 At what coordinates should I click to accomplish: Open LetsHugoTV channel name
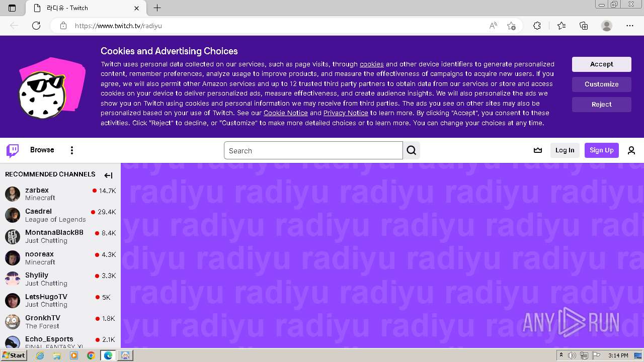46,297
